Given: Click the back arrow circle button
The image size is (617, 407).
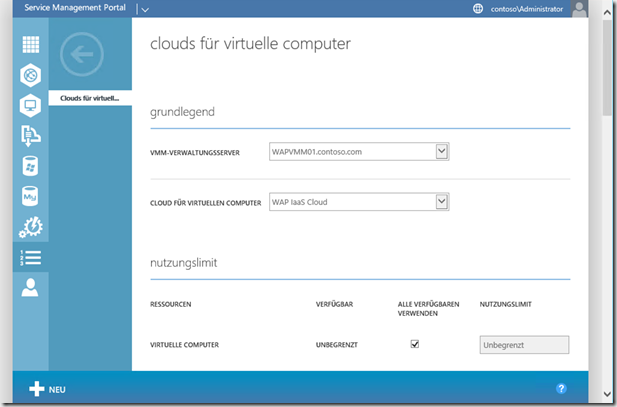Looking at the screenshot, I should point(82,55).
